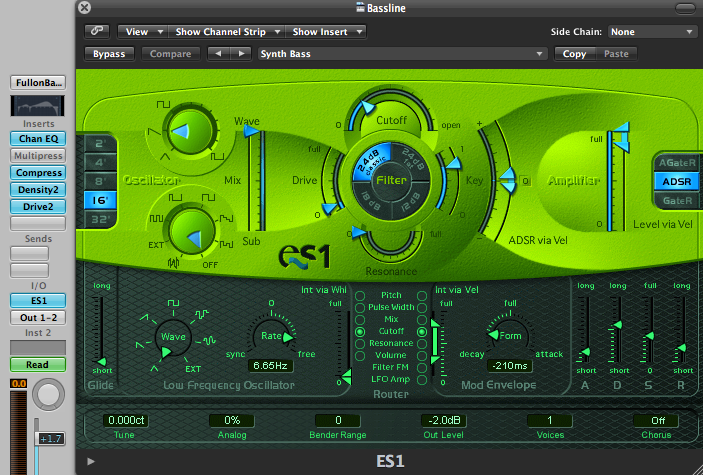Click the LFO Wave selector knob

(173, 337)
